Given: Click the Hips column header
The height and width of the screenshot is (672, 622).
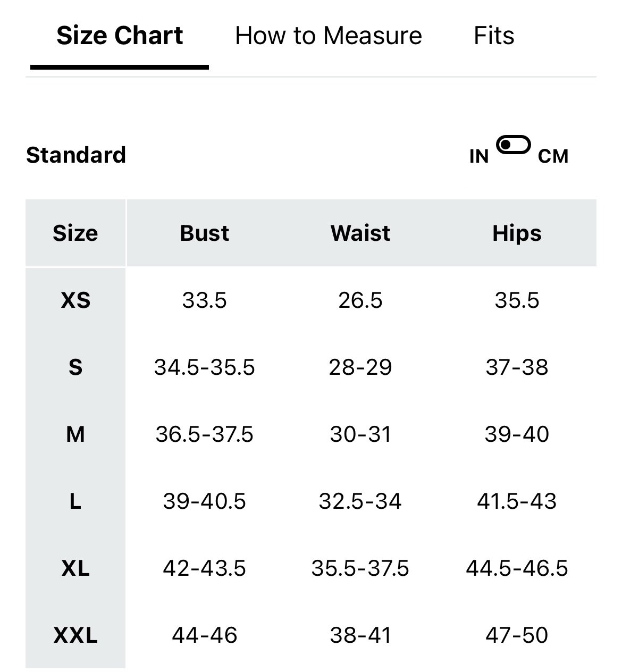Looking at the screenshot, I should (x=517, y=233).
